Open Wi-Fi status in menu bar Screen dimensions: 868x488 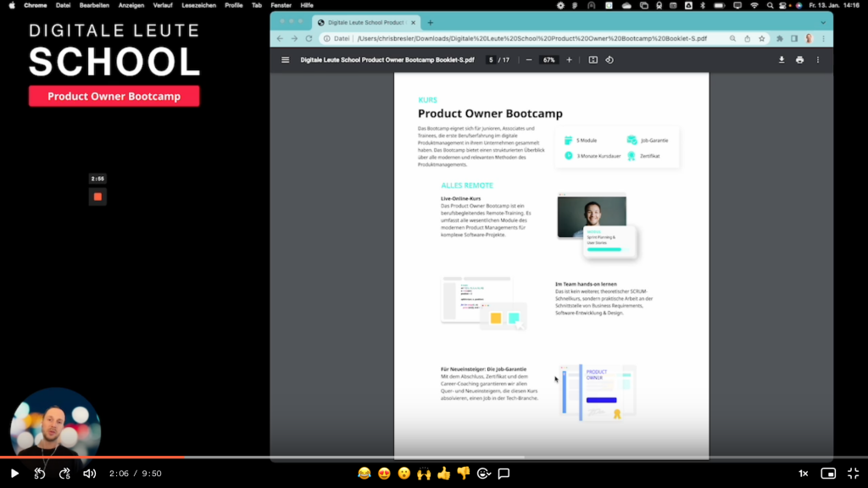(754, 6)
